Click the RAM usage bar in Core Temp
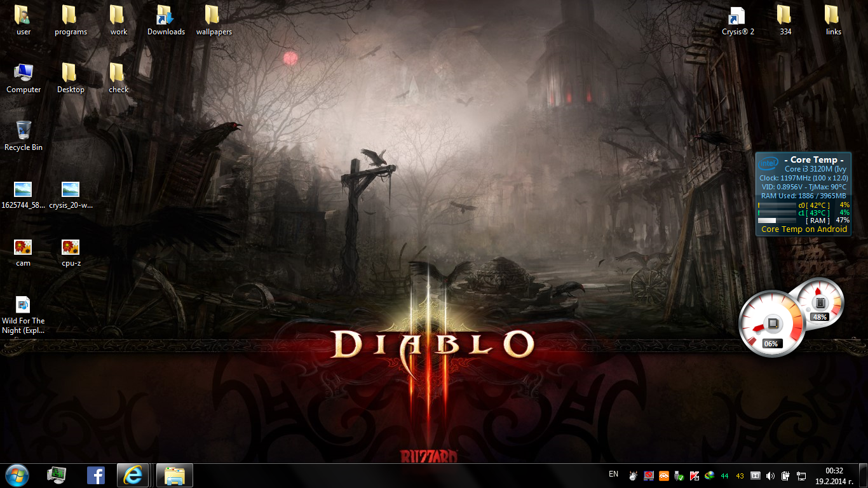 click(777, 220)
